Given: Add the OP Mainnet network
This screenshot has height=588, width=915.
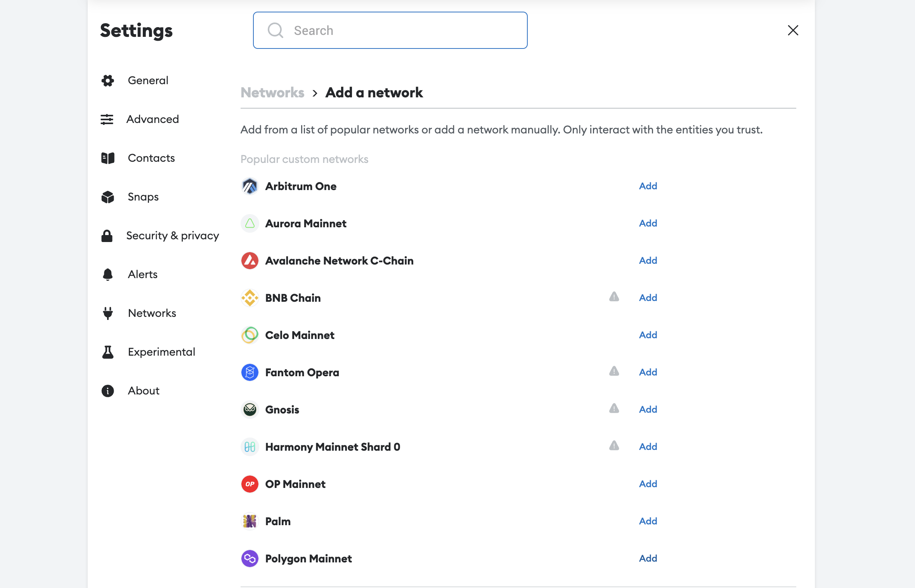Looking at the screenshot, I should tap(648, 484).
